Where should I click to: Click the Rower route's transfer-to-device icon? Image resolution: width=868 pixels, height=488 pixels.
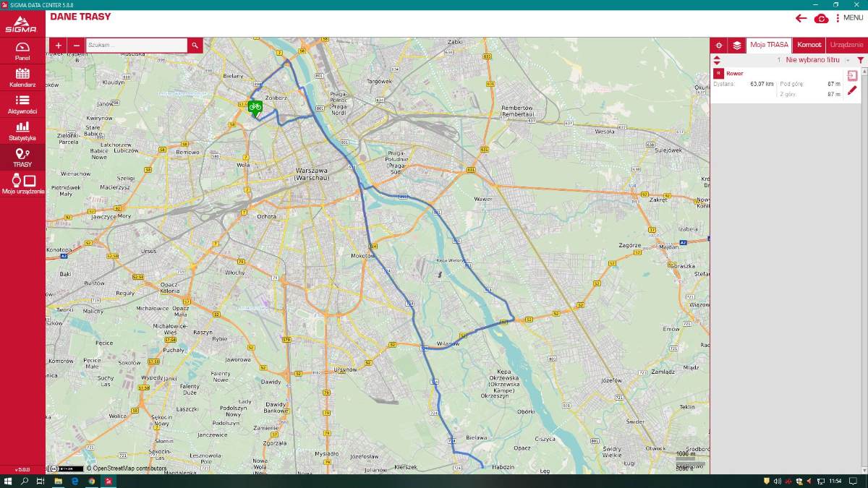coord(853,75)
